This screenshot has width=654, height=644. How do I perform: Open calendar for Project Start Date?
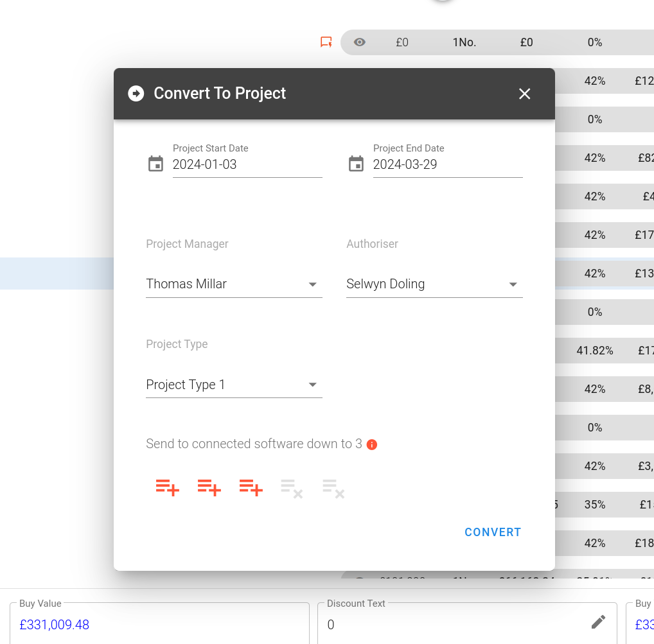pos(155,164)
